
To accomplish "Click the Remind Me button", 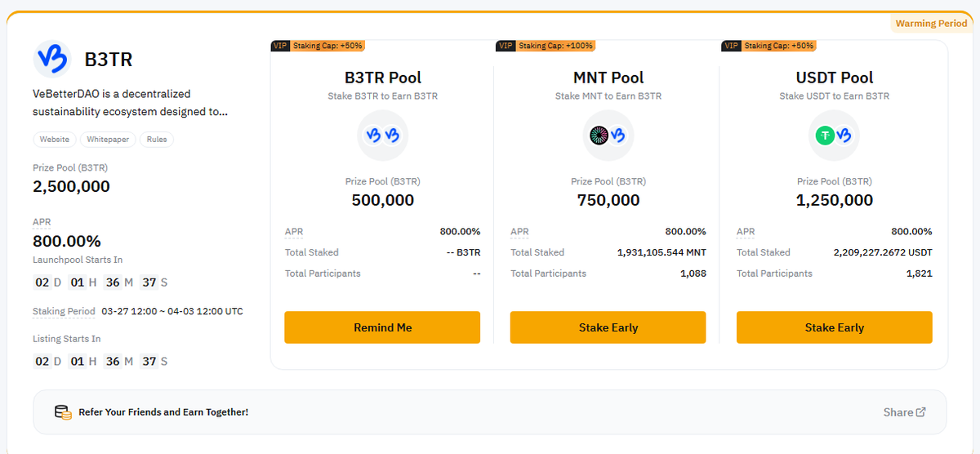I will (x=382, y=327).
